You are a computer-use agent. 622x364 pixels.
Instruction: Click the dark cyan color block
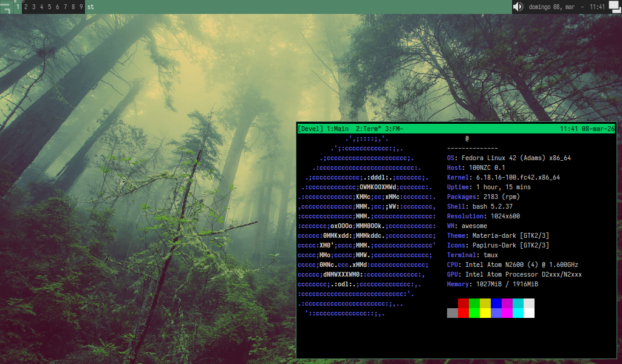coord(518,303)
